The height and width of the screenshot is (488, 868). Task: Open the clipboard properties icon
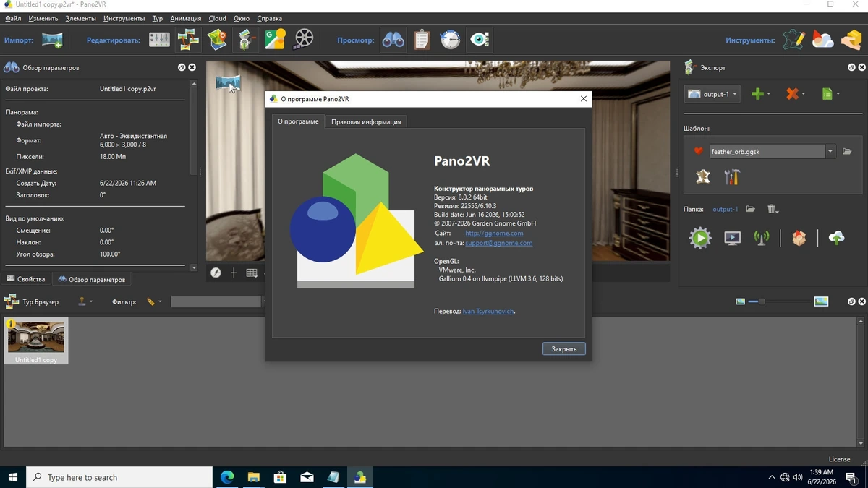pos(422,40)
